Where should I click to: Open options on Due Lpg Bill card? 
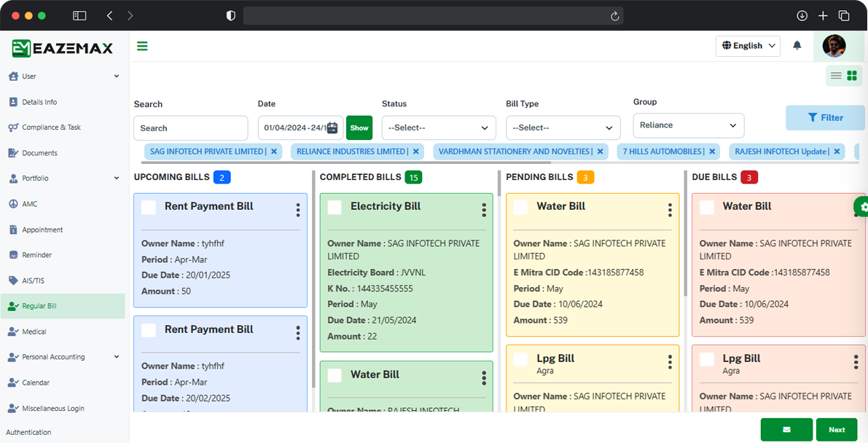click(856, 362)
